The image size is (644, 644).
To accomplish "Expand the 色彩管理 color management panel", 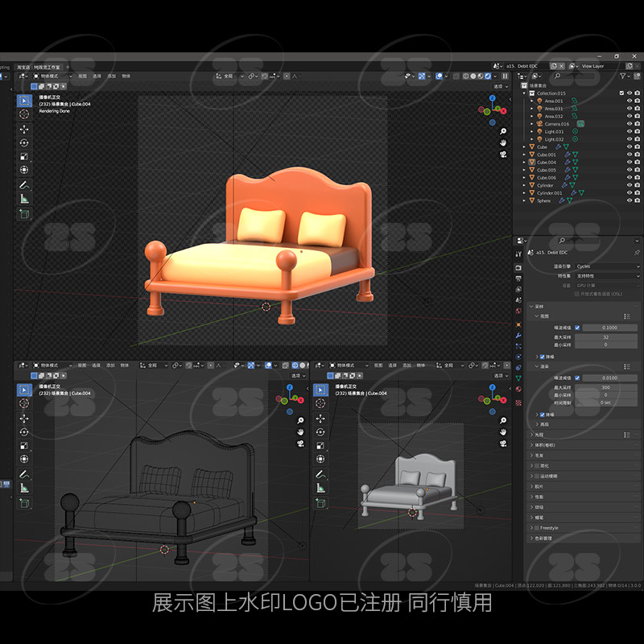I will pyautogui.click(x=583, y=538).
